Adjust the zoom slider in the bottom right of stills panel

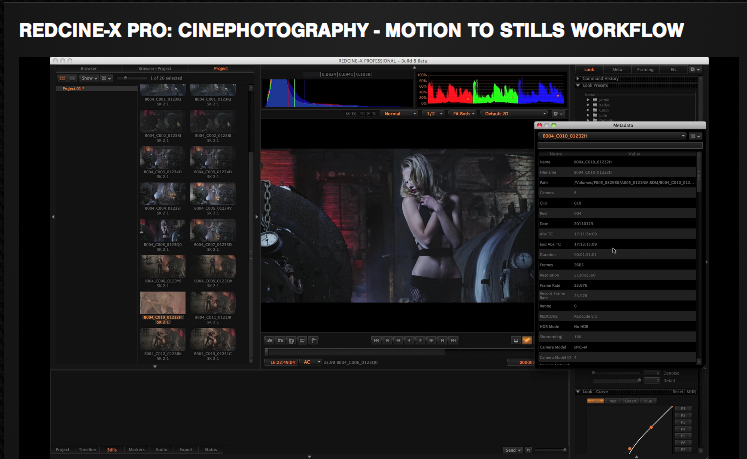pyautogui.click(x=551, y=450)
